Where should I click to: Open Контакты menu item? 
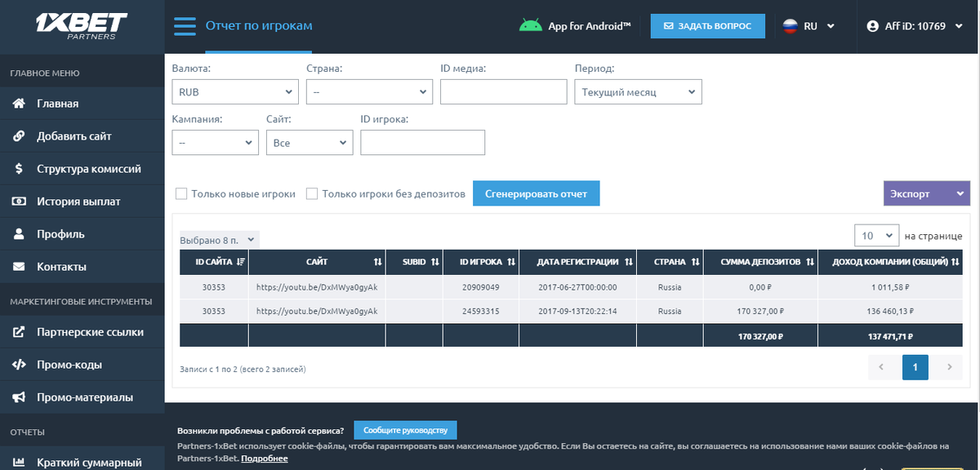tap(82, 267)
